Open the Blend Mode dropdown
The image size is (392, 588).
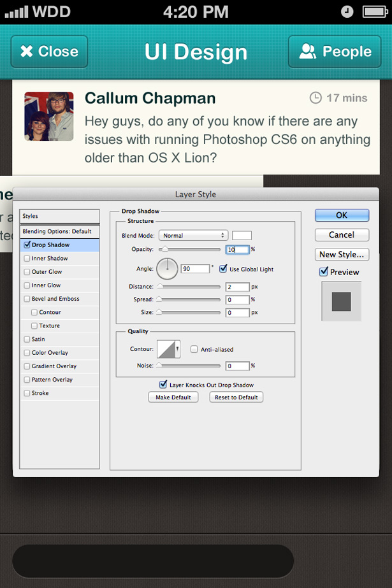193,236
